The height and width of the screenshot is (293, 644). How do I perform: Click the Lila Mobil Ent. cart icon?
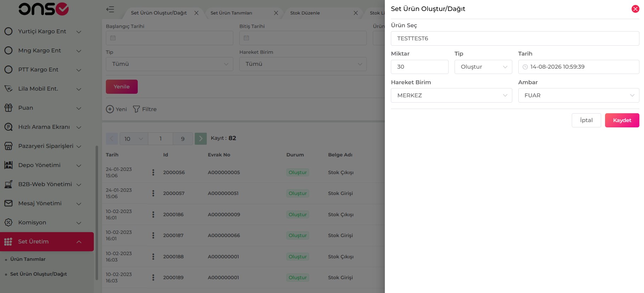click(8, 88)
